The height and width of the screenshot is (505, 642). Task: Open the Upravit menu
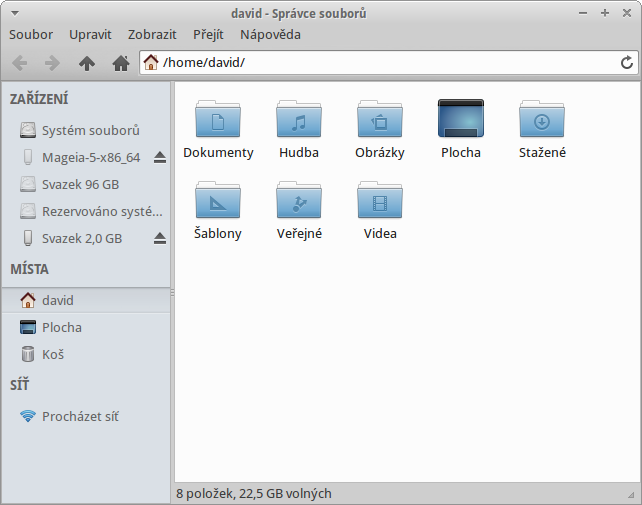[x=90, y=34]
